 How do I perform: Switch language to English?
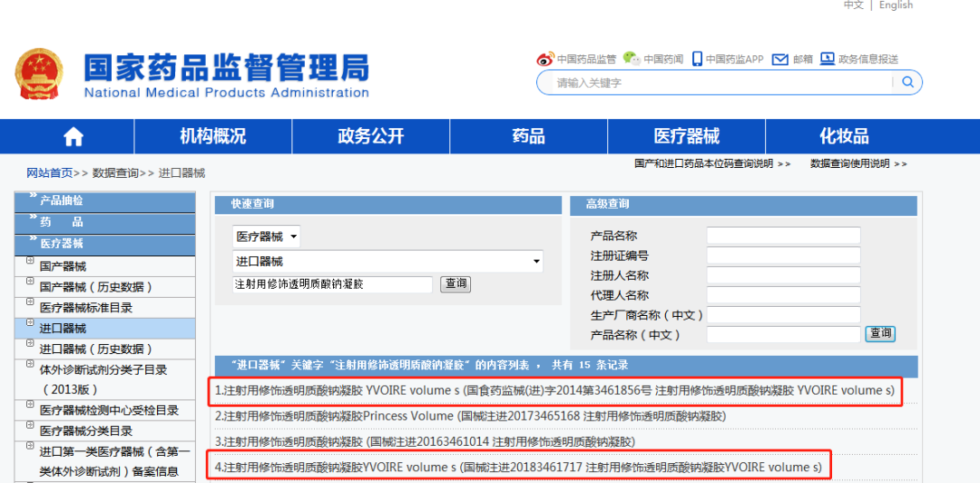click(x=896, y=5)
